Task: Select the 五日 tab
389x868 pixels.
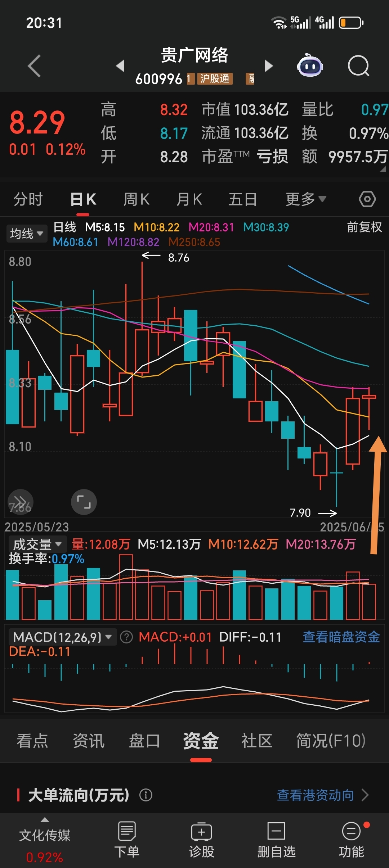Action: 242,199
